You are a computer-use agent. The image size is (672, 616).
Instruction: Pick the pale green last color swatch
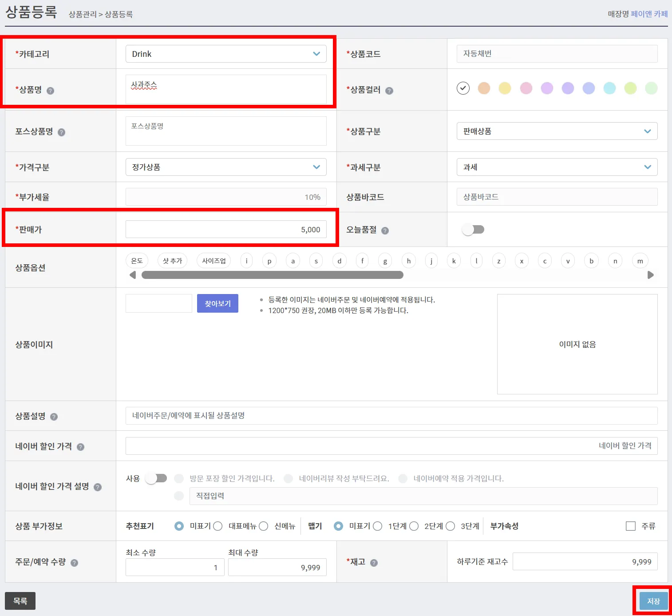651,88
